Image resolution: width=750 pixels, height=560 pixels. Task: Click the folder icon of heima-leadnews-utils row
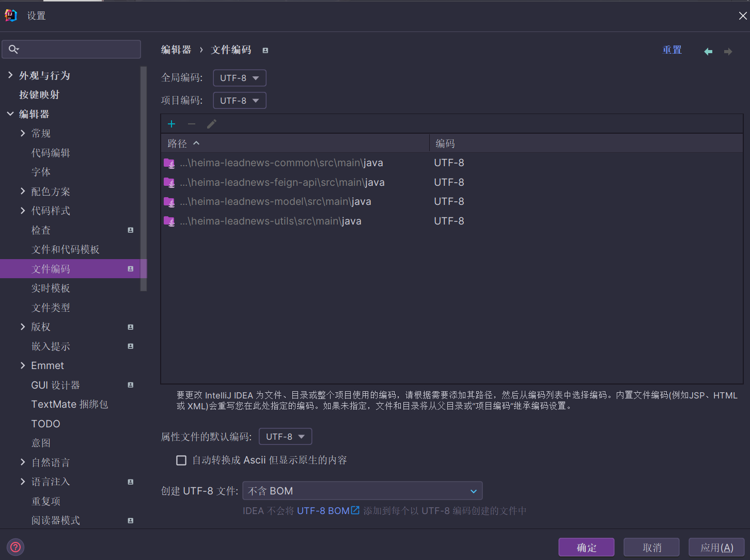click(x=169, y=221)
